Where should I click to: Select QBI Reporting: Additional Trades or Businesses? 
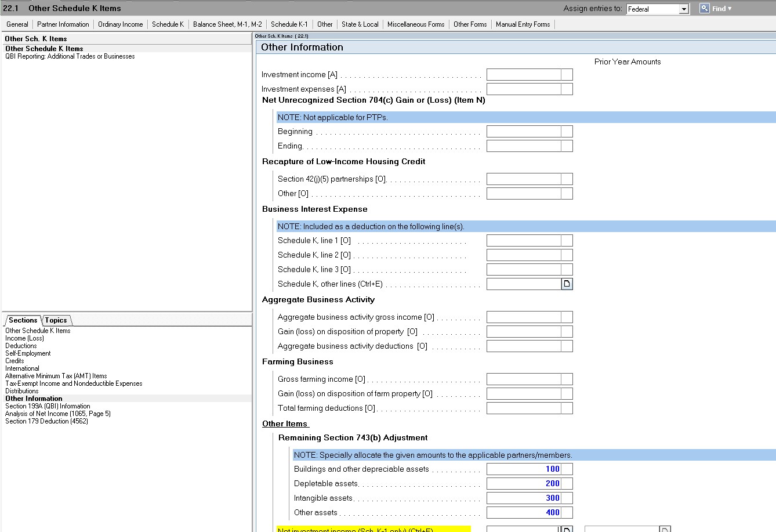70,56
